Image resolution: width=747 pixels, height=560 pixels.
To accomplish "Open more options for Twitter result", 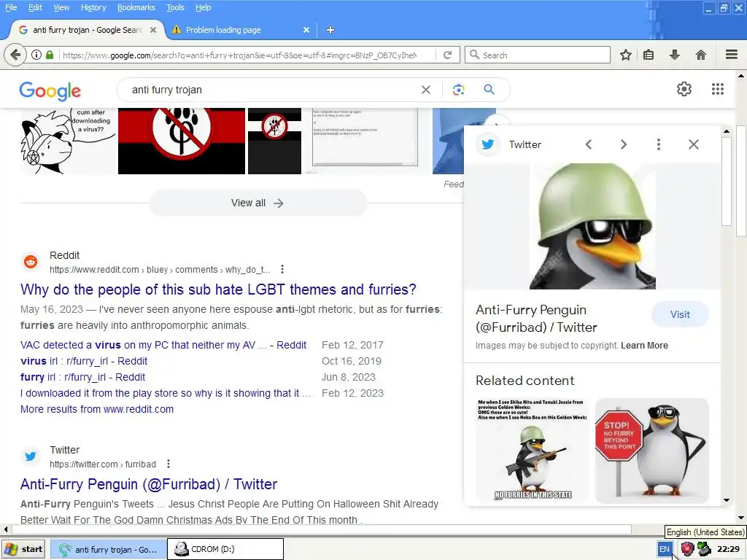I will [169, 464].
